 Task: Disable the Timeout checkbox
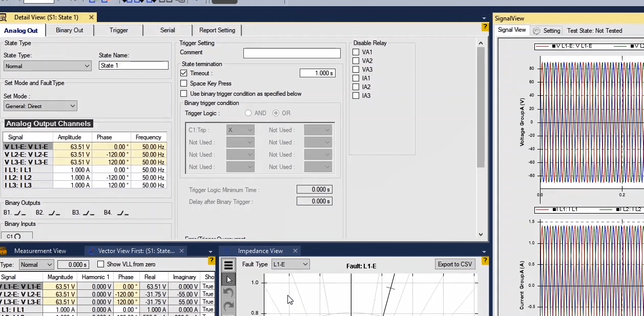pos(184,73)
